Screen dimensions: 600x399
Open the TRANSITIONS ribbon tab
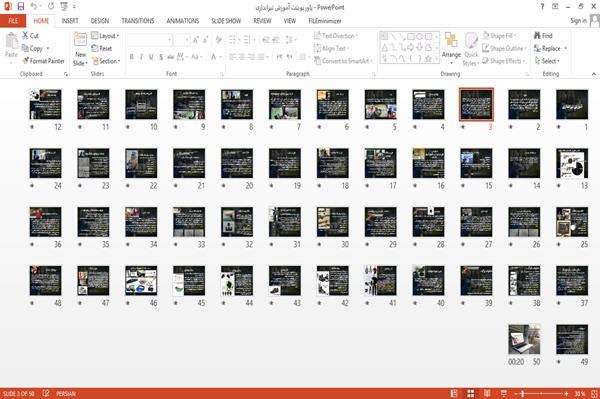(138, 21)
